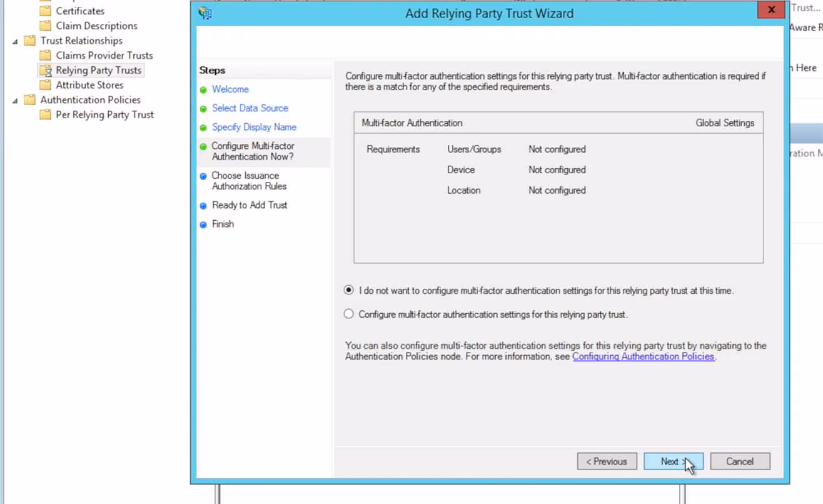Enable configuring multi-factor authentication for this trust

[348, 313]
